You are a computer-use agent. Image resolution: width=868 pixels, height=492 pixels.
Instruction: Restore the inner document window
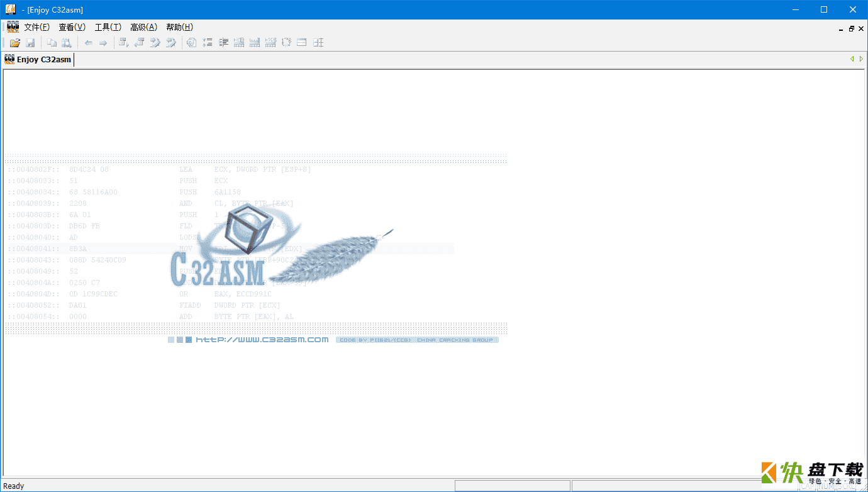pyautogui.click(x=852, y=29)
